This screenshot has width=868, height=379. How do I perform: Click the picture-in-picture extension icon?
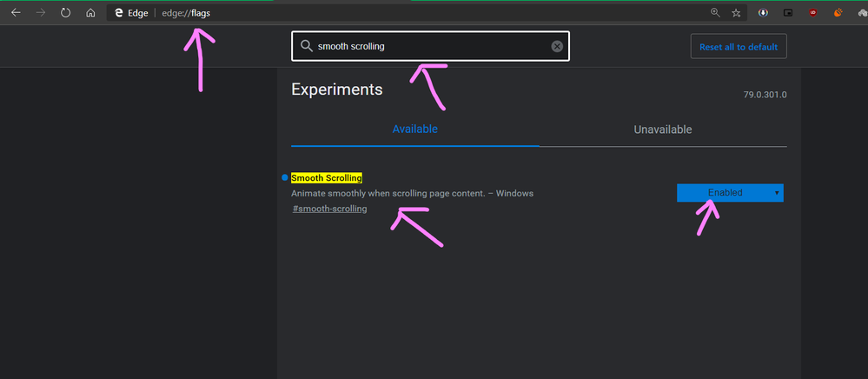(x=788, y=13)
